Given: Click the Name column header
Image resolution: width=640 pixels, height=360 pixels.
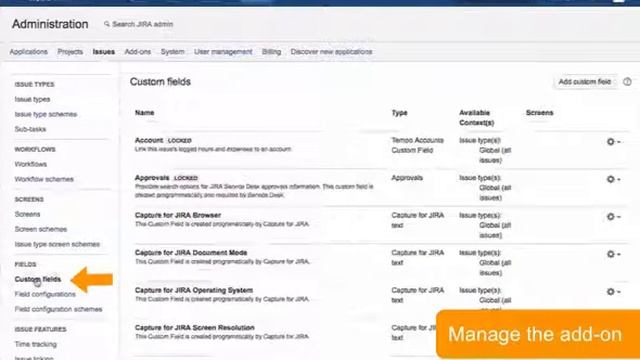Looking at the screenshot, I should pos(144,113).
